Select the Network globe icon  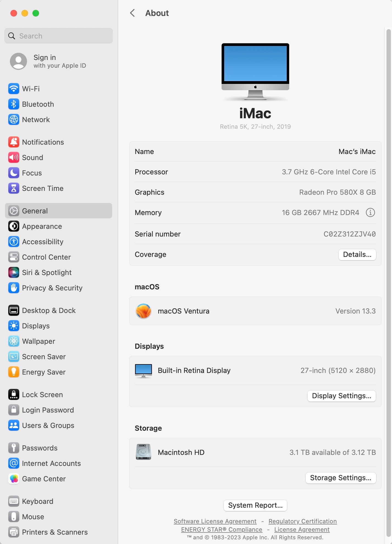14,119
